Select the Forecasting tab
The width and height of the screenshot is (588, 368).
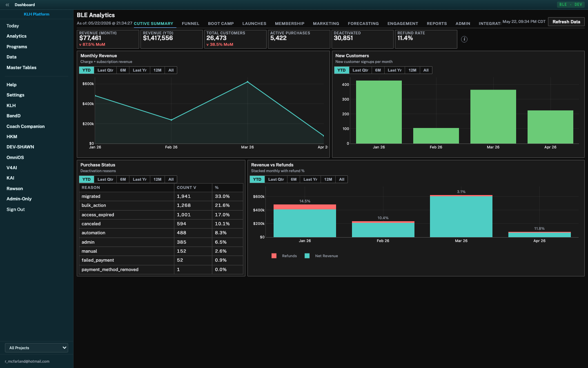(x=363, y=24)
